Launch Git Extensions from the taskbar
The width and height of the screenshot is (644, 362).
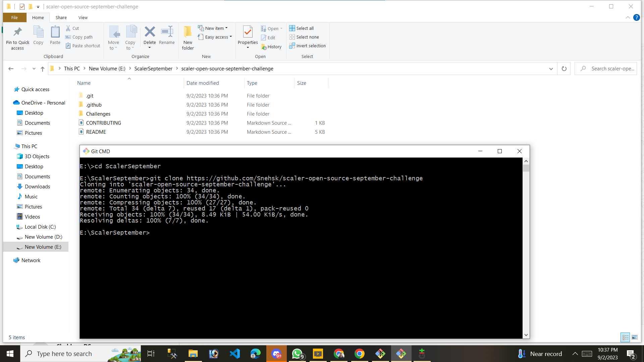tap(380, 353)
